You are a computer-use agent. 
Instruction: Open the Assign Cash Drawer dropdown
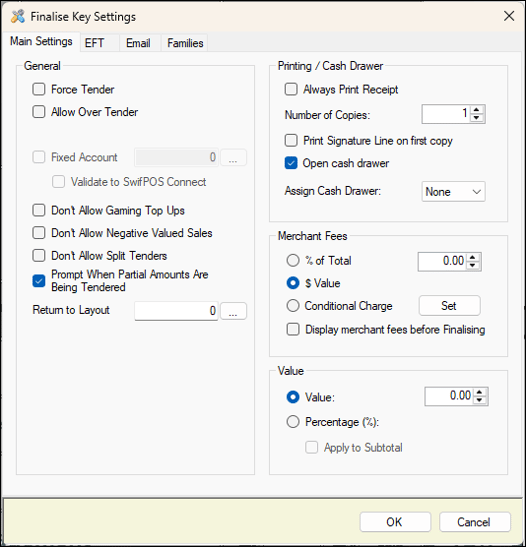(x=453, y=192)
